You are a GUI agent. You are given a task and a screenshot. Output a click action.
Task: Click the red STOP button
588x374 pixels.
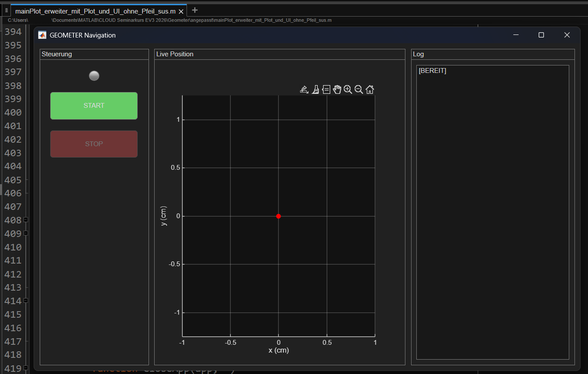click(94, 144)
